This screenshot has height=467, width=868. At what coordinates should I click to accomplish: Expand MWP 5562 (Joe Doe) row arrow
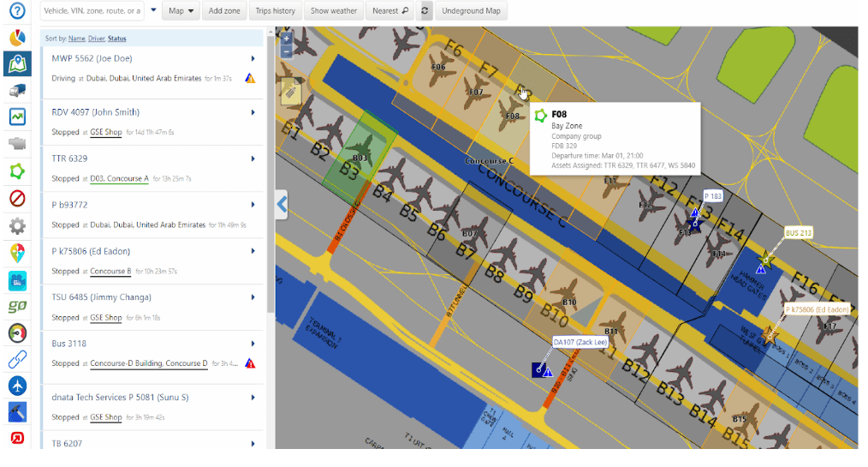point(253,58)
